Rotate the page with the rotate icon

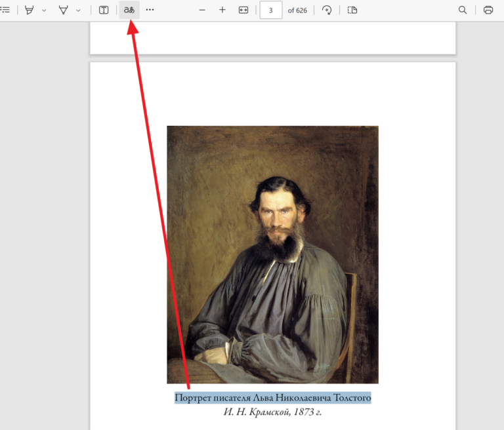327,10
